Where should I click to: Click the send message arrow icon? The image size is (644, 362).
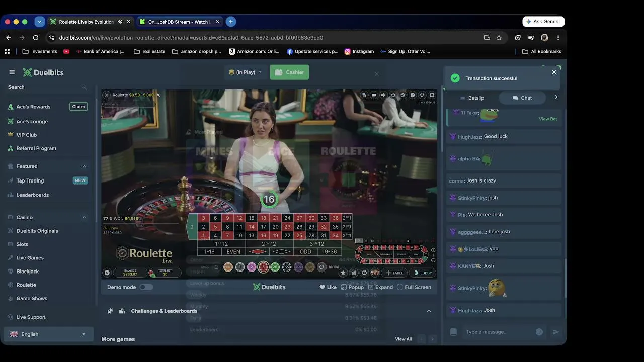click(x=556, y=332)
